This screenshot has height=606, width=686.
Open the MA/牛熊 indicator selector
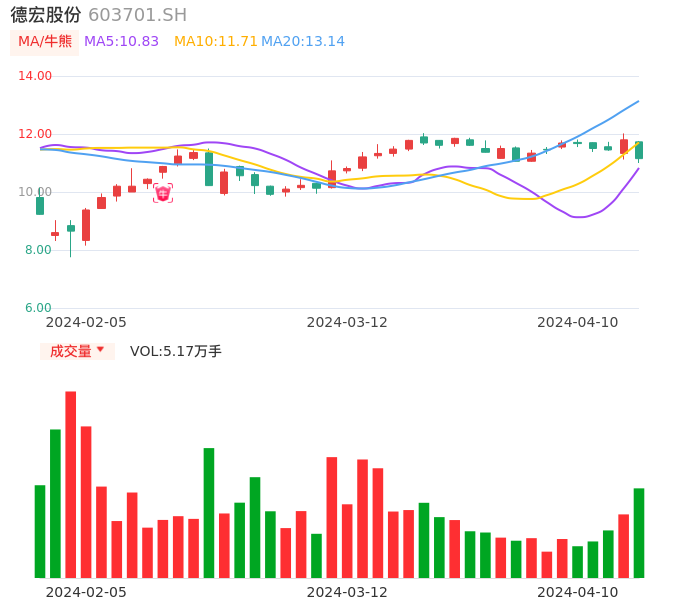(44, 42)
